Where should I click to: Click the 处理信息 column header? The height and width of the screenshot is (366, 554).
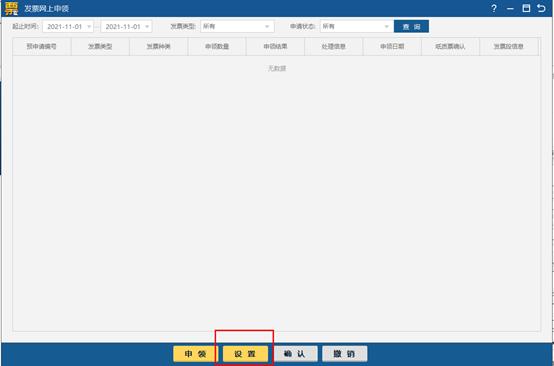(x=334, y=46)
